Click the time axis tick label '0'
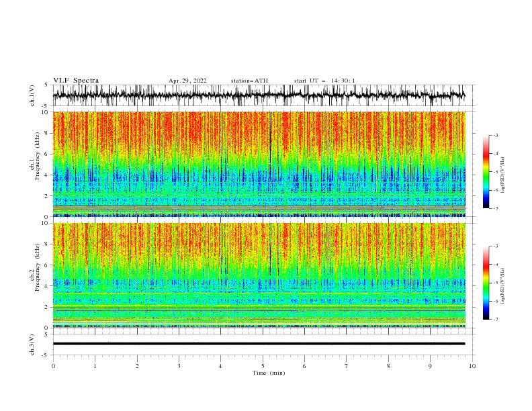The height and width of the screenshot is (411, 532). [53, 366]
